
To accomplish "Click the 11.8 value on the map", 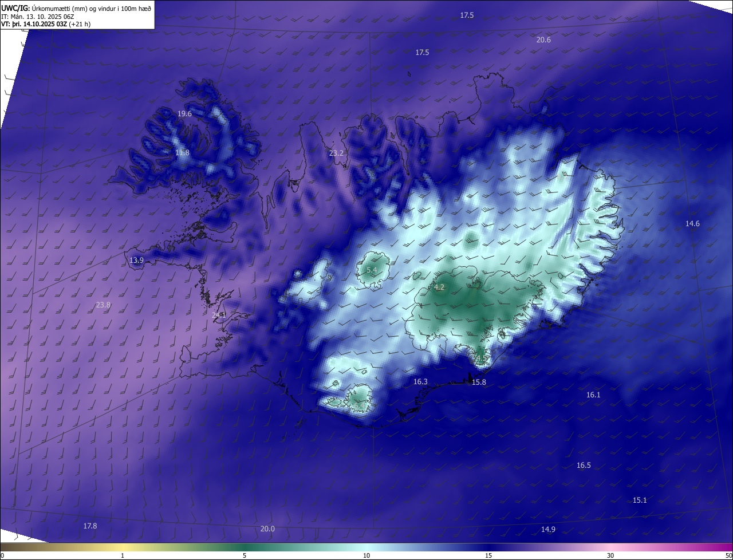I will coord(182,152).
